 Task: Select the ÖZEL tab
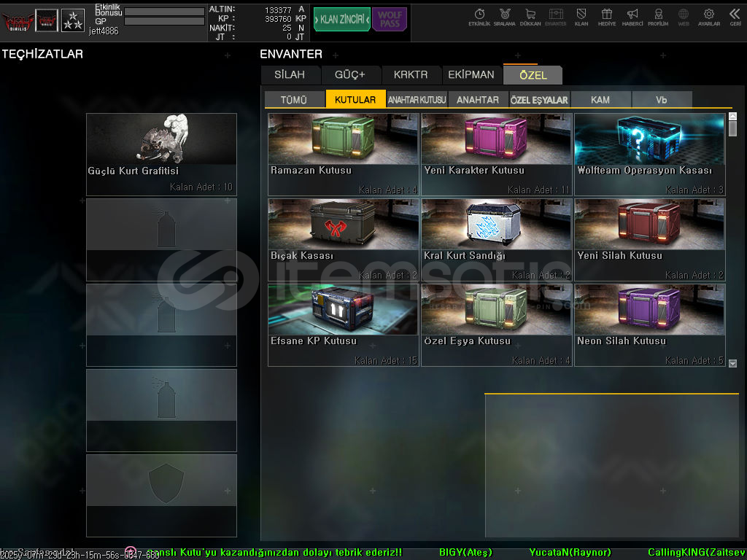point(533,75)
